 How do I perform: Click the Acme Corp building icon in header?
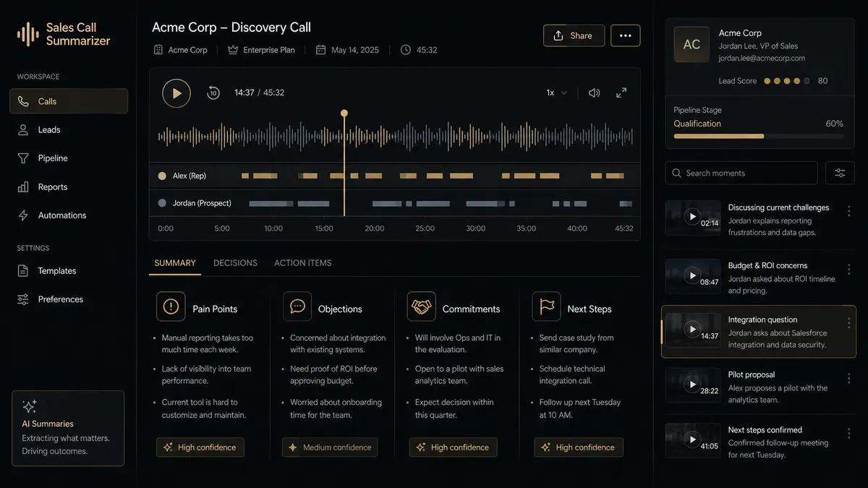[x=158, y=50]
